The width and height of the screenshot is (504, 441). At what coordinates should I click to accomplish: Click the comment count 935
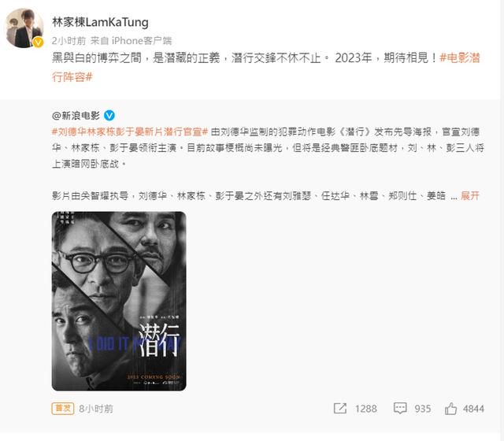[422, 409]
